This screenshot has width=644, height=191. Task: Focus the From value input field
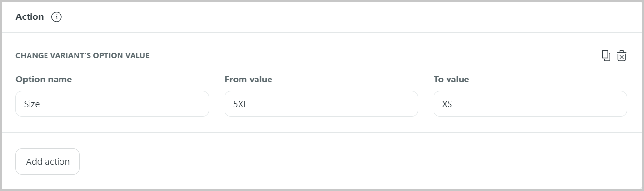321,104
